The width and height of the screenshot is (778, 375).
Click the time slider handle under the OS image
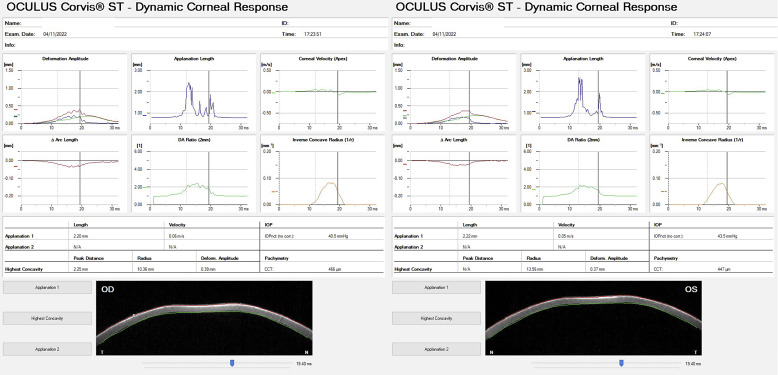tap(621, 364)
